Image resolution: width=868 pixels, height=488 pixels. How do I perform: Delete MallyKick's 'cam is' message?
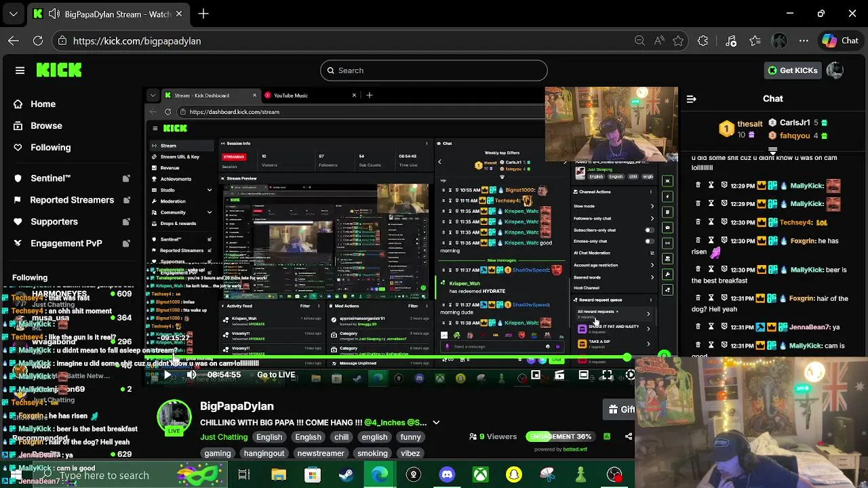[x=698, y=346]
